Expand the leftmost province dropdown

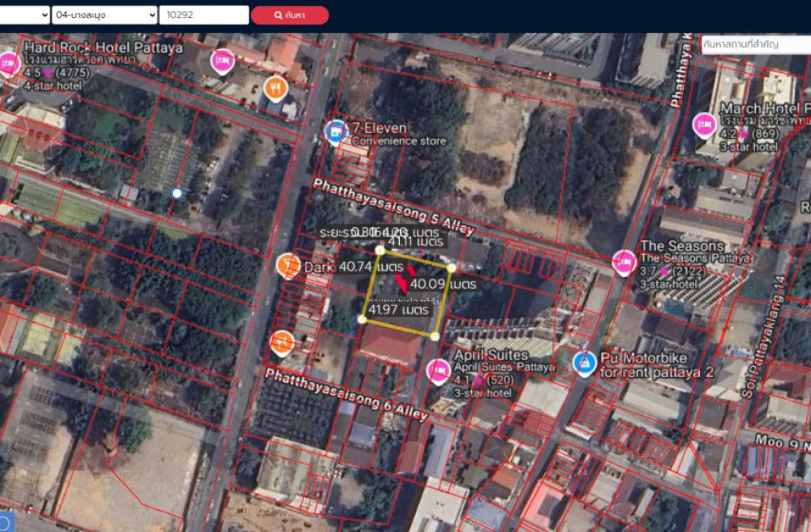[x=24, y=15]
